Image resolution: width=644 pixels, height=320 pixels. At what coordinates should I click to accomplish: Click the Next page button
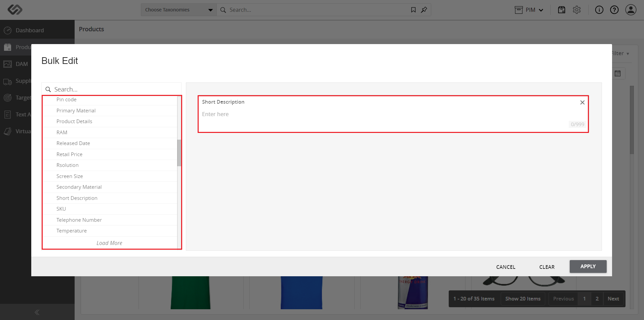point(613,299)
